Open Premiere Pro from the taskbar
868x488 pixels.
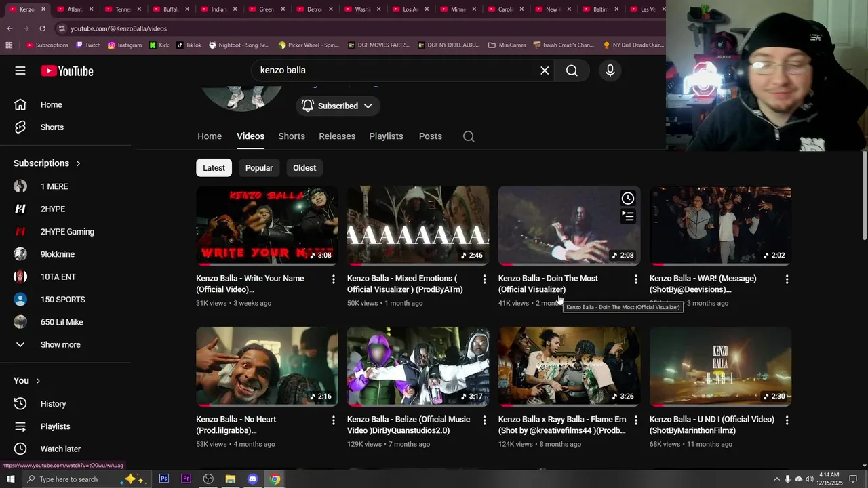pos(186,479)
